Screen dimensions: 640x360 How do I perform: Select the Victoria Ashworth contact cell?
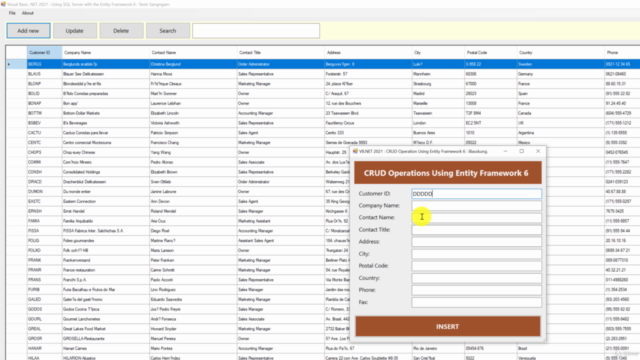[x=193, y=123]
